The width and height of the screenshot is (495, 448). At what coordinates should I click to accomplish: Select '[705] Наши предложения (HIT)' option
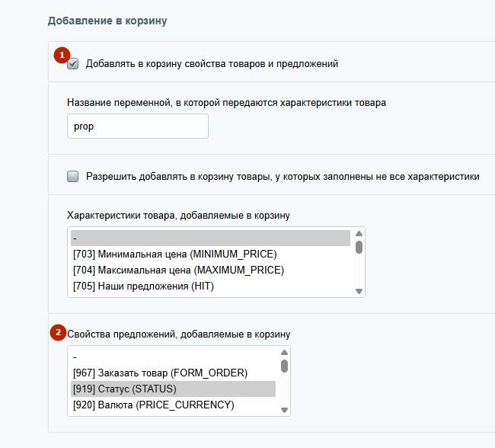[142, 286]
